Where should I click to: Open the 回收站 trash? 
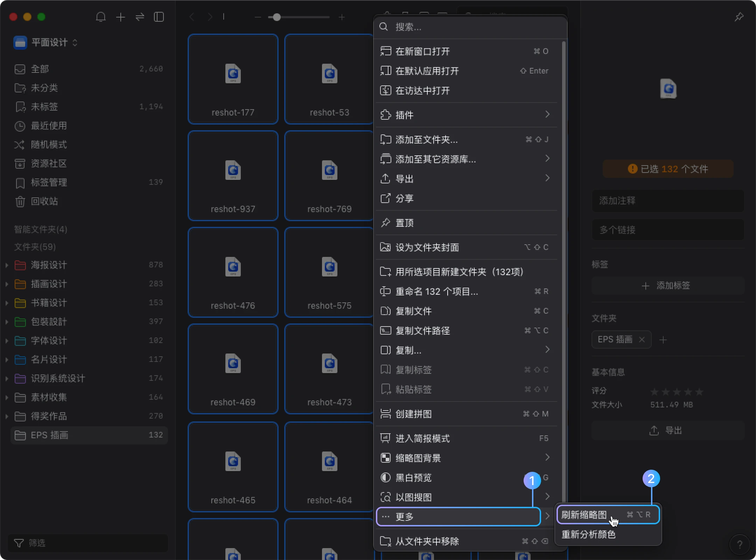(x=89, y=201)
